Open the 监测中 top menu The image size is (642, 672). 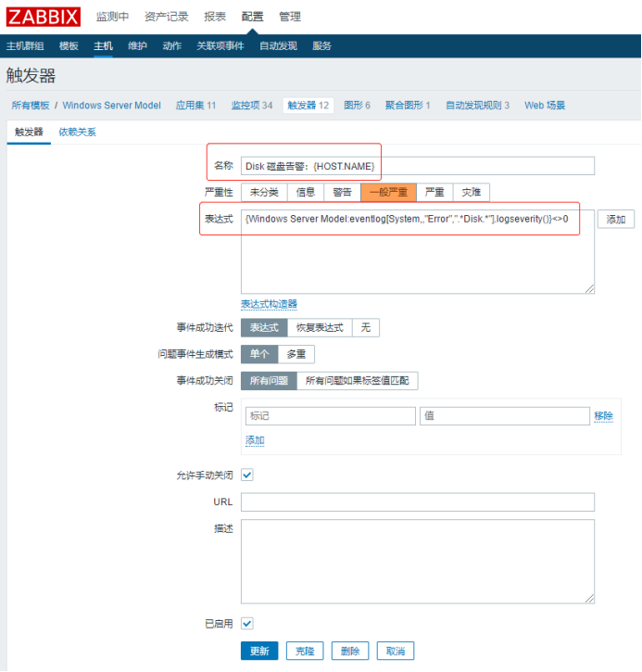(x=112, y=17)
